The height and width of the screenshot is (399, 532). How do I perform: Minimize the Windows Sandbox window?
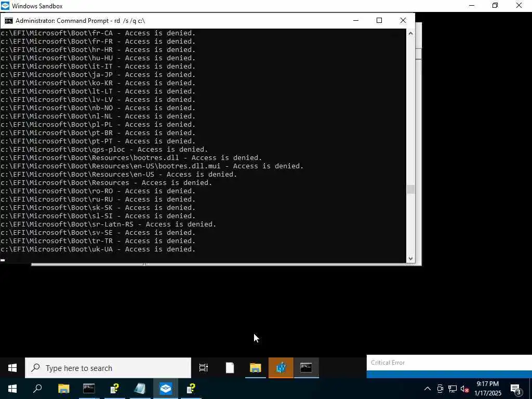[x=472, y=6]
